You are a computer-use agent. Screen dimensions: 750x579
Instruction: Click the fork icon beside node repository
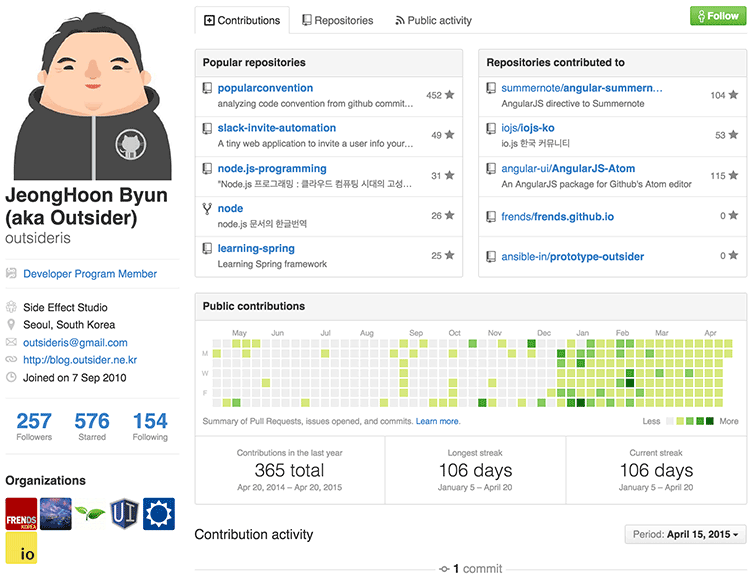coord(207,209)
